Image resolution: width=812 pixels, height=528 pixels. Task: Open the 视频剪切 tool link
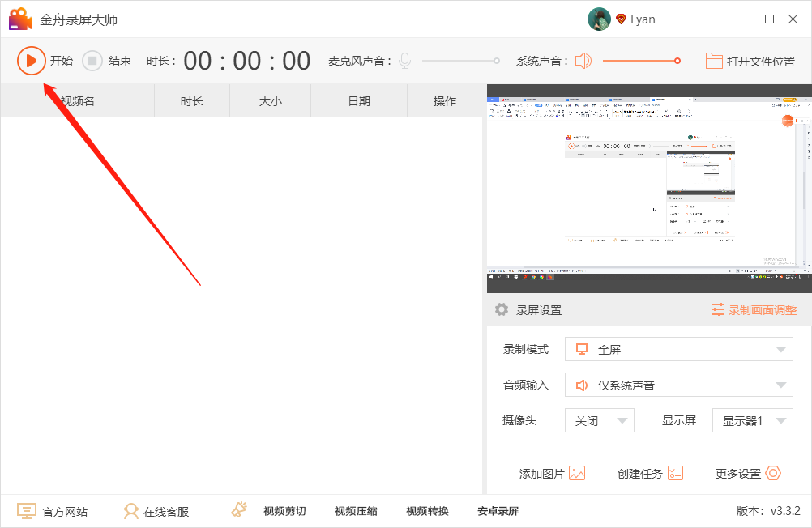[x=284, y=511]
